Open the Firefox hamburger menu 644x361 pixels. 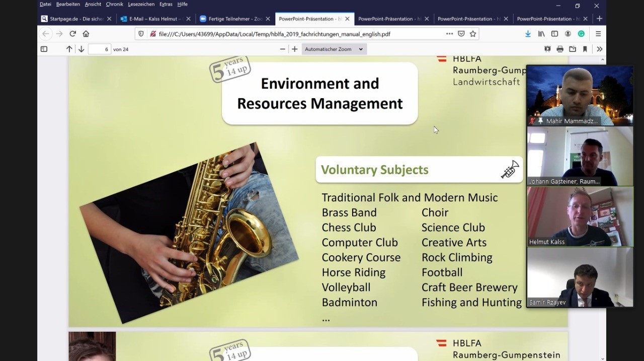[x=598, y=34]
